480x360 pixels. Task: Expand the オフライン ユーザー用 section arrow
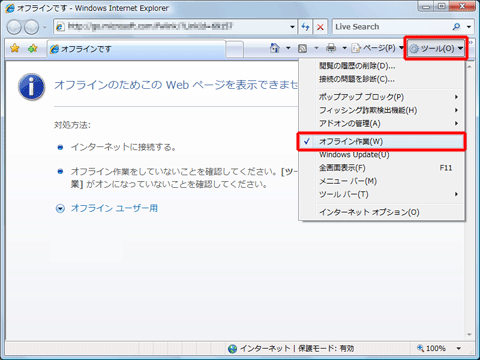(x=60, y=209)
